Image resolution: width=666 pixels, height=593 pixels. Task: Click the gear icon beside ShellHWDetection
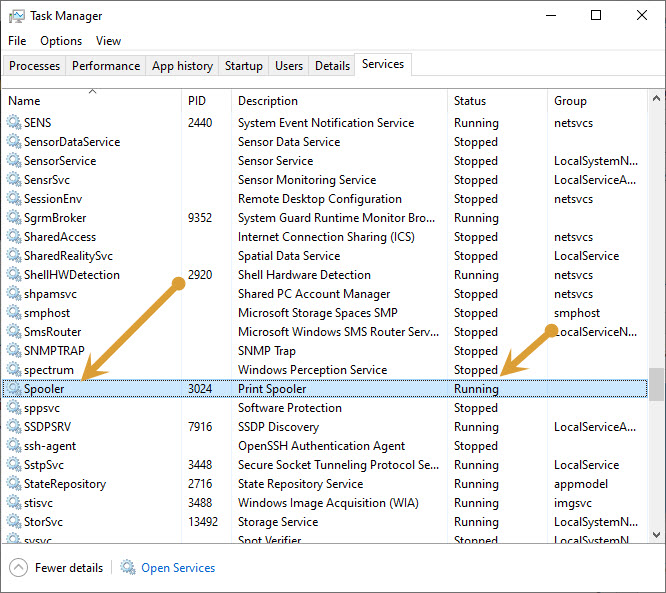tap(14, 274)
